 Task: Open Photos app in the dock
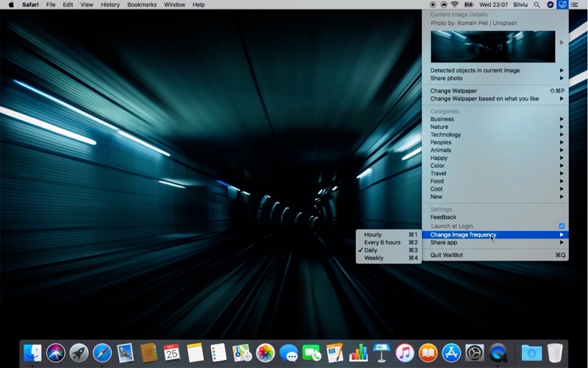click(265, 353)
